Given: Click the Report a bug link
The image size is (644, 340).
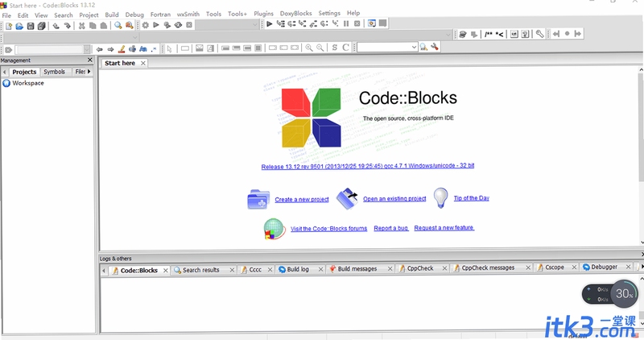Looking at the screenshot, I should (x=391, y=228).
